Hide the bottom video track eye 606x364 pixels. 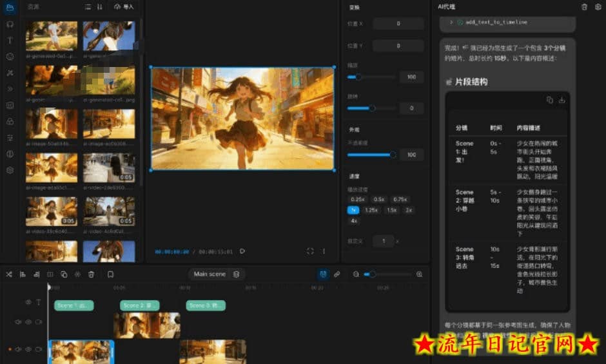click(28, 349)
